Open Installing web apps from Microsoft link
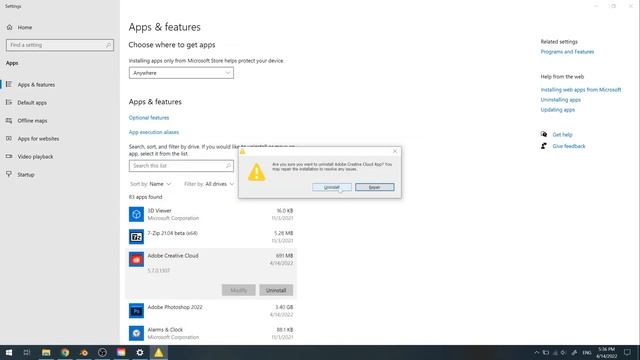640x360 pixels. coord(580,90)
